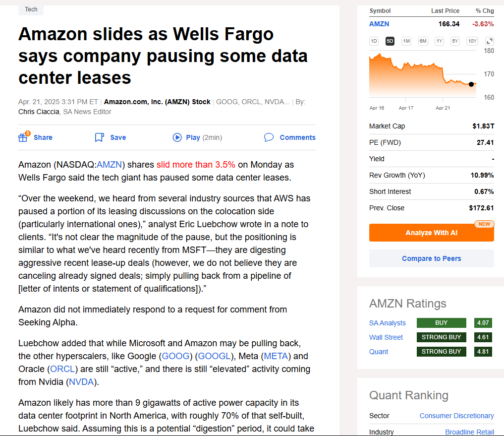Toggle the 10Y chart view
The width and height of the screenshot is (504, 436).
(x=472, y=42)
